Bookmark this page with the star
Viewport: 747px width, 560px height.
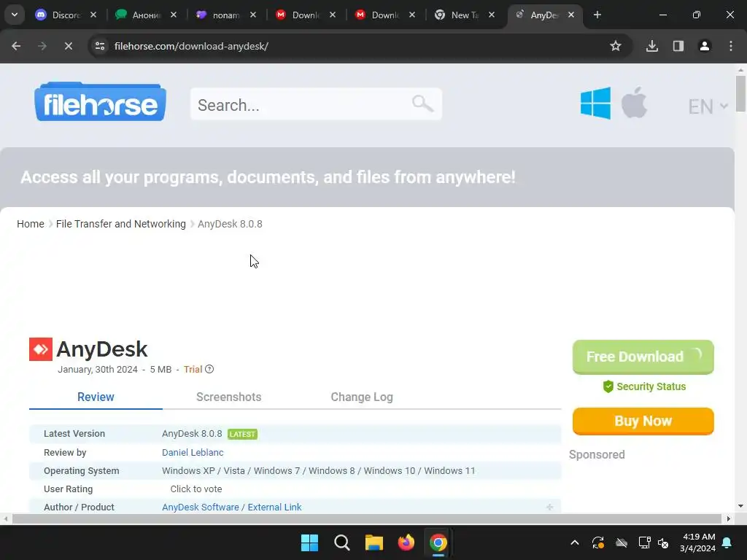[616, 46]
